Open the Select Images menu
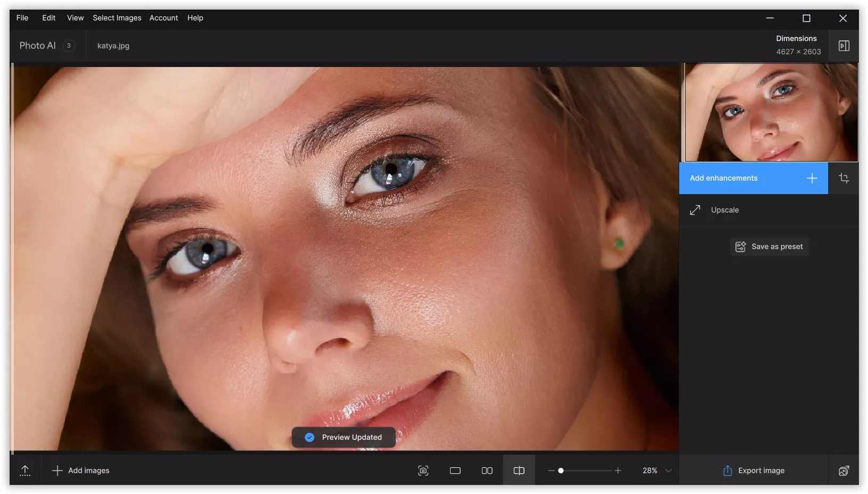This screenshot has width=868, height=494. pos(116,18)
